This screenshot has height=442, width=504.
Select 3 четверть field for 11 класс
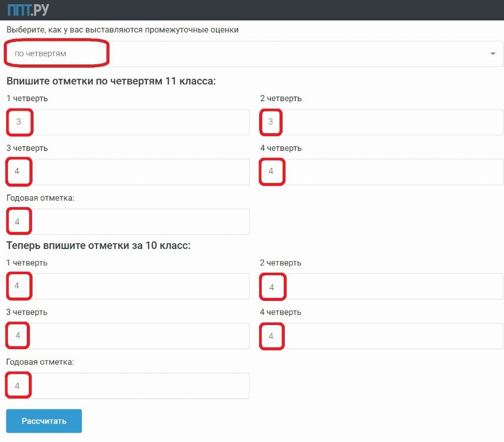click(128, 172)
